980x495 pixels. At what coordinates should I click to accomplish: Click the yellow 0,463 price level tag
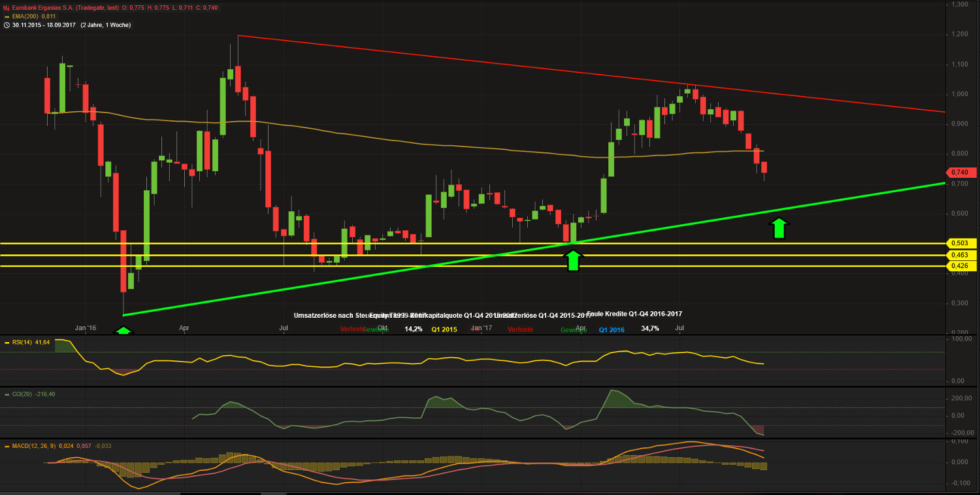(x=958, y=255)
